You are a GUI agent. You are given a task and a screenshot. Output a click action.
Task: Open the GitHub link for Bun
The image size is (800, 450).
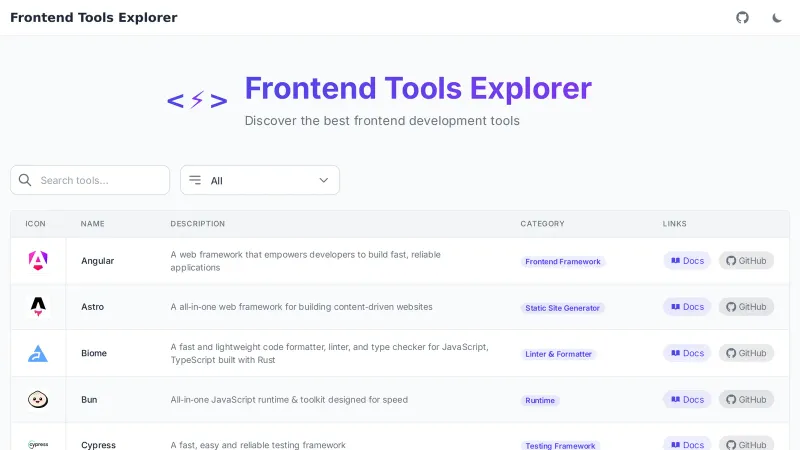[x=746, y=399]
